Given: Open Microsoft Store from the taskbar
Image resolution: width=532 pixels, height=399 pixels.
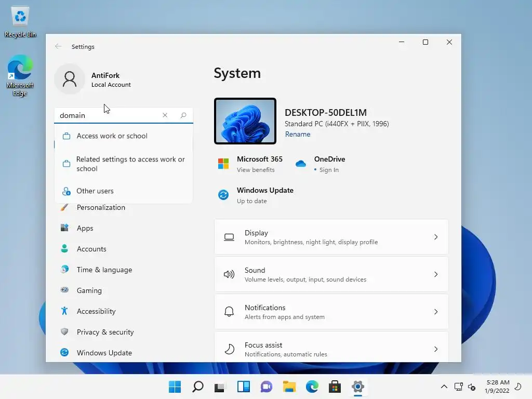Looking at the screenshot, I should tap(335, 387).
